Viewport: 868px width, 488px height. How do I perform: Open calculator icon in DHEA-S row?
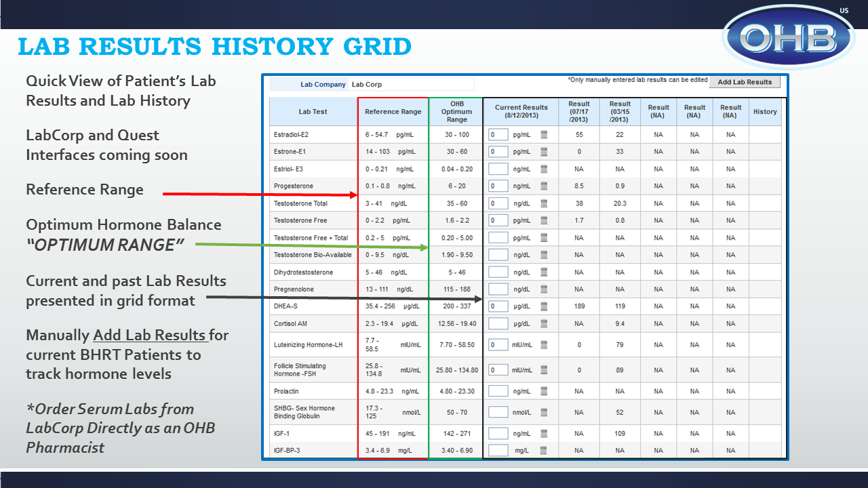point(544,307)
